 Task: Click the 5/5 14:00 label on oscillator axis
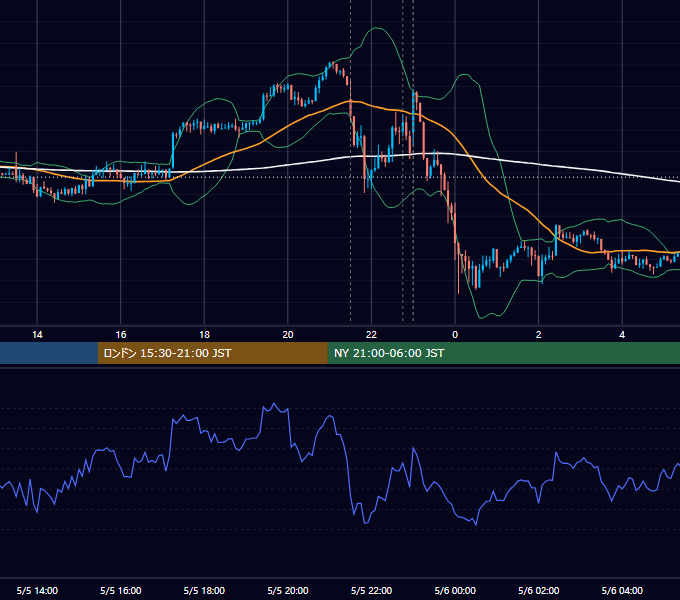click(37, 590)
